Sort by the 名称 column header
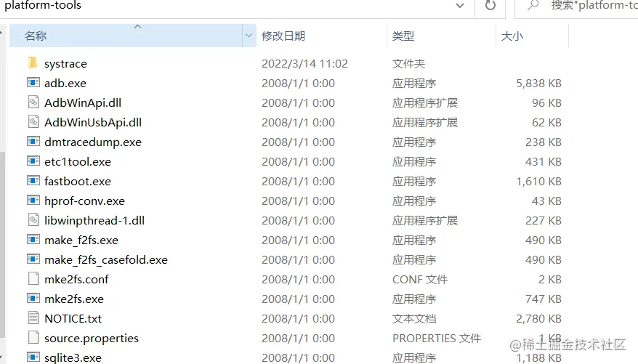 click(126, 36)
